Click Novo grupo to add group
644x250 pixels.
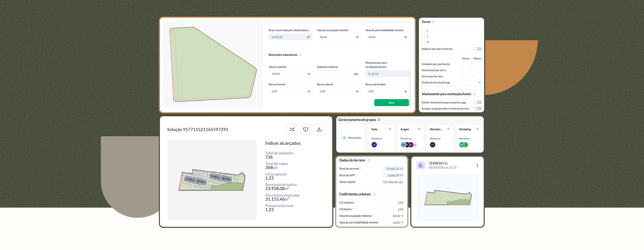tap(352, 138)
